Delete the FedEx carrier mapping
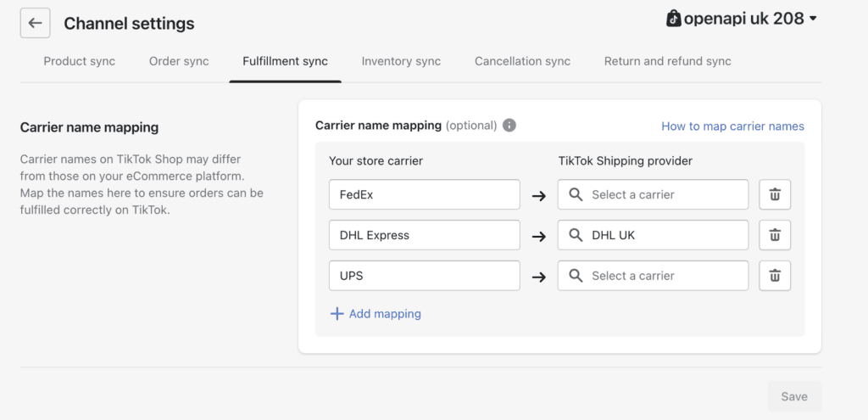This screenshot has width=868, height=420. [775, 194]
